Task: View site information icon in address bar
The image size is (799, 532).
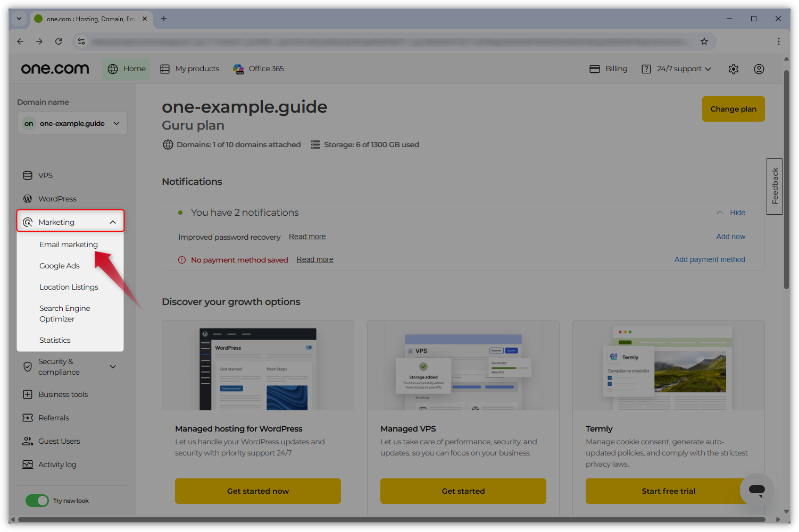Action: (x=81, y=41)
